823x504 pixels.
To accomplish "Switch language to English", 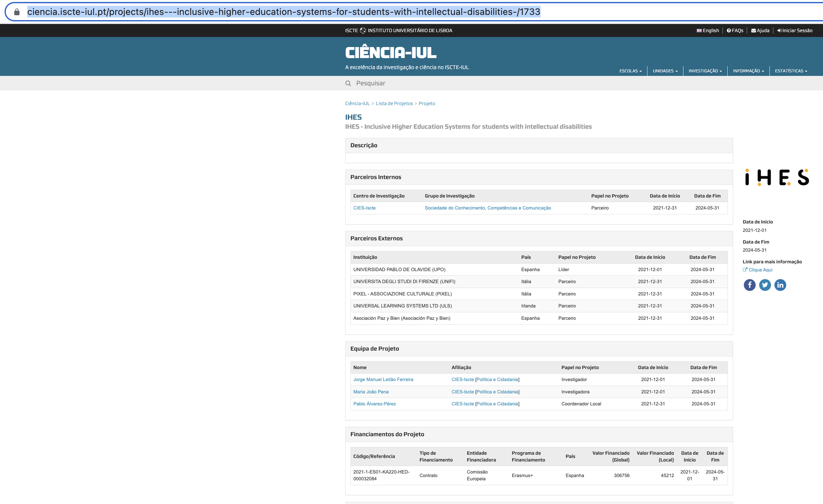I will click(x=707, y=30).
